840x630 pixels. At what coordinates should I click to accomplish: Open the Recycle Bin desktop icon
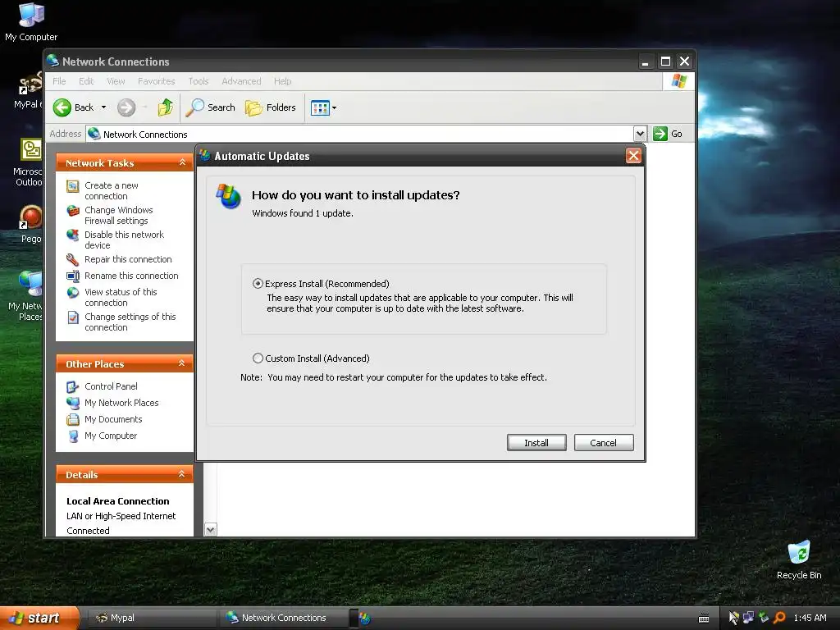[x=799, y=560]
